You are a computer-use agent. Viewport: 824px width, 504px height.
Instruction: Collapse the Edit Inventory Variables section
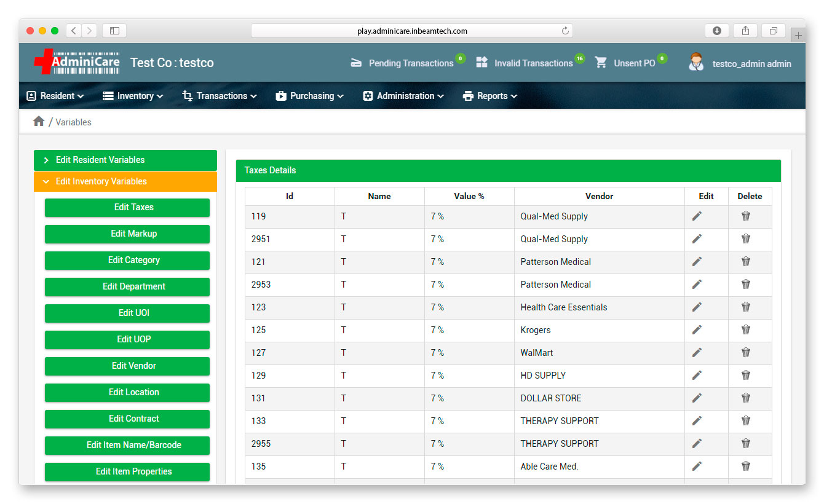pos(125,181)
